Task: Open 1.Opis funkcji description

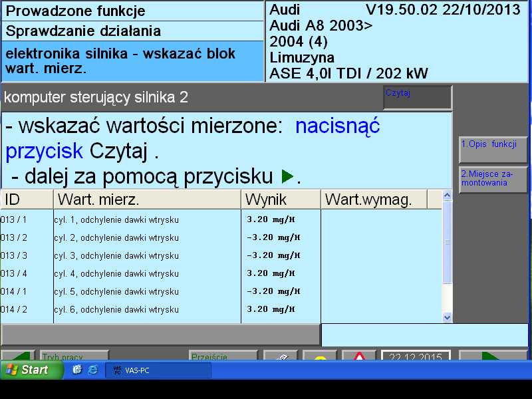Action: 493,150
